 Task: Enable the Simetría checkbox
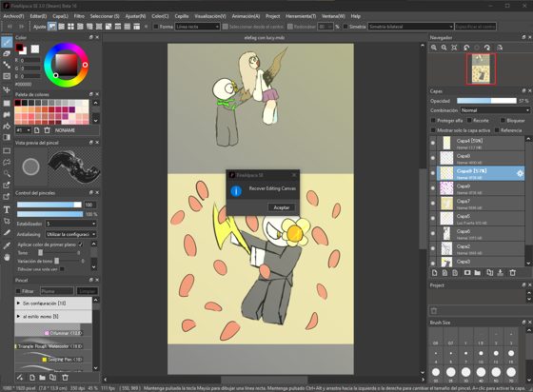(345, 27)
